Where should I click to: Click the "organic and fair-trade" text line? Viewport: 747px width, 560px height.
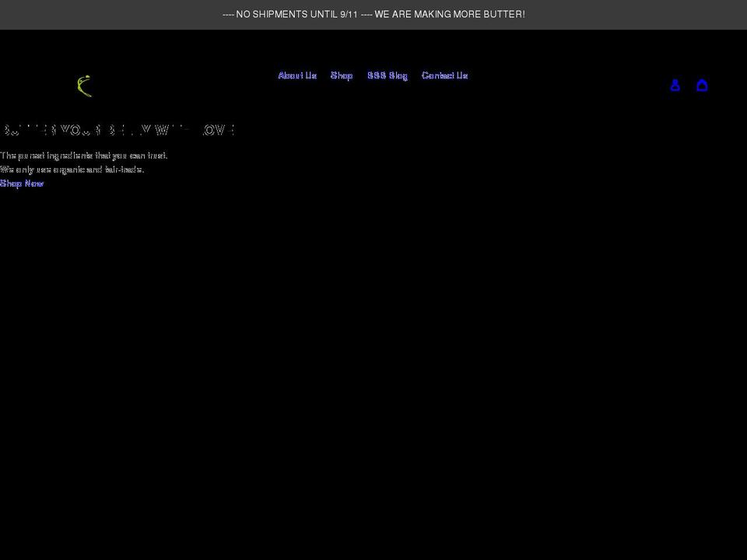pos(98,170)
